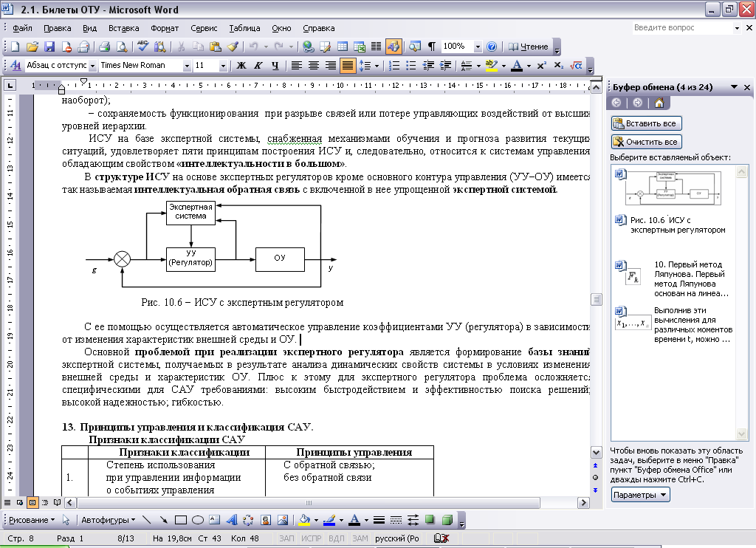This screenshot has height=548, width=756.
Task: Open the Styles and Formatting pane
Action: (x=16, y=65)
